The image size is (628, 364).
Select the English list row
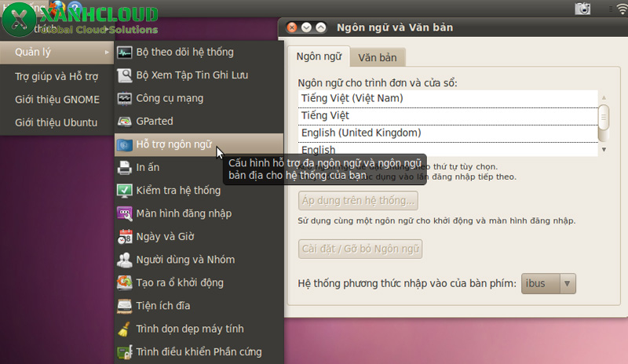(x=447, y=150)
